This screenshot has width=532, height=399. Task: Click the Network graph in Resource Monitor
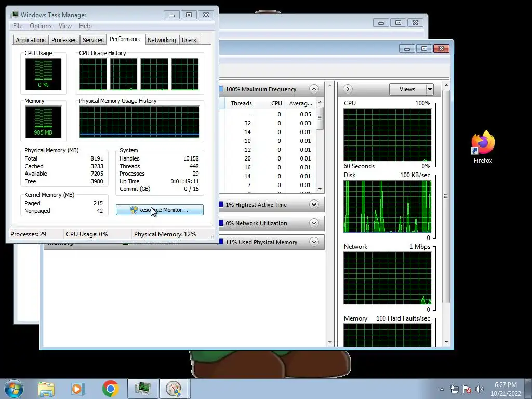(387, 278)
